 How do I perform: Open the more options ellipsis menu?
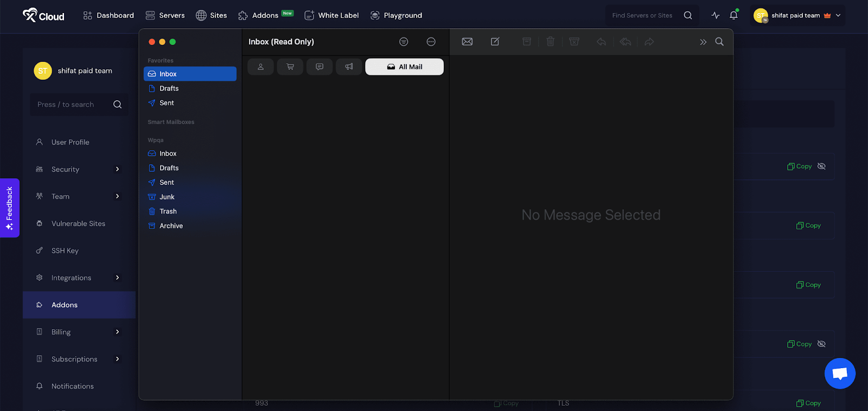[431, 42]
